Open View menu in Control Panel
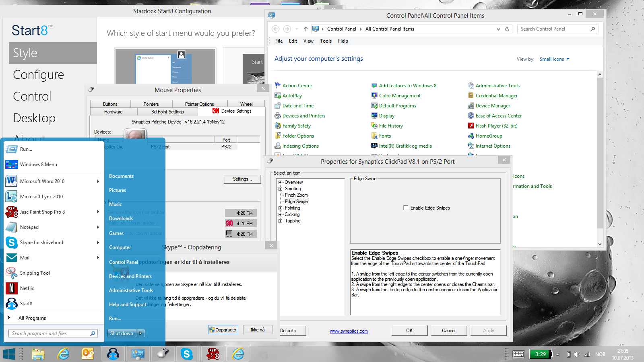This screenshot has height=362, width=644. click(308, 41)
